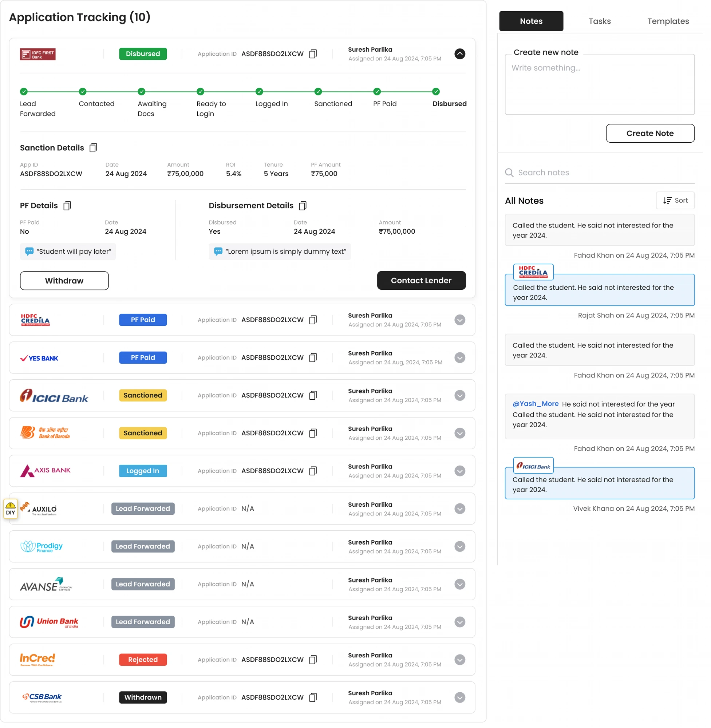Copy ICICI Bank application ID

(313, 395)
